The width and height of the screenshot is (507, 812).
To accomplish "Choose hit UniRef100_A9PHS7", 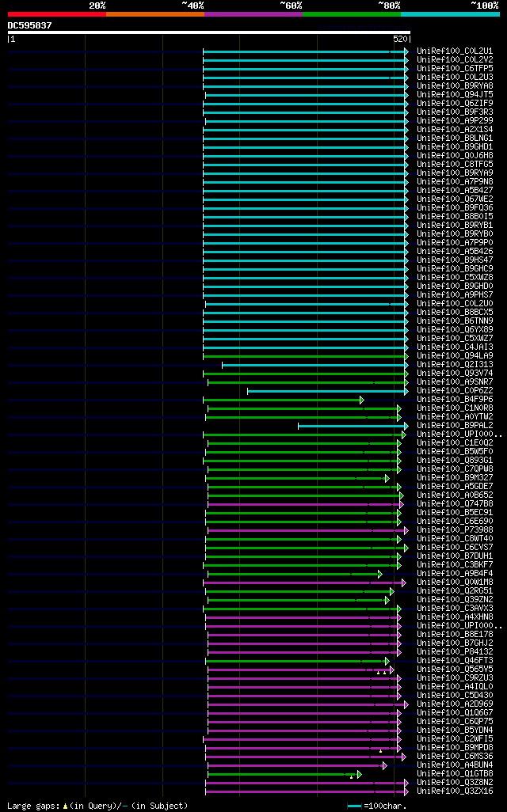I will [455, 295].
